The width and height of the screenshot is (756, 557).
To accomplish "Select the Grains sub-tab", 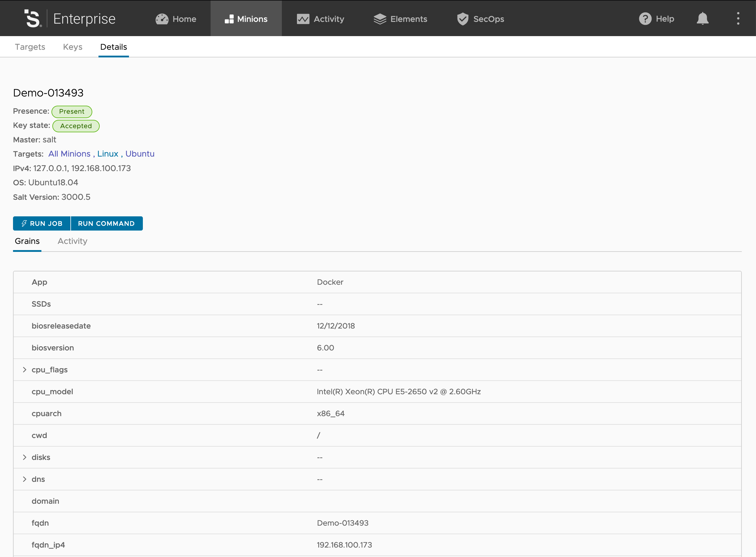I will pos(27,241).
